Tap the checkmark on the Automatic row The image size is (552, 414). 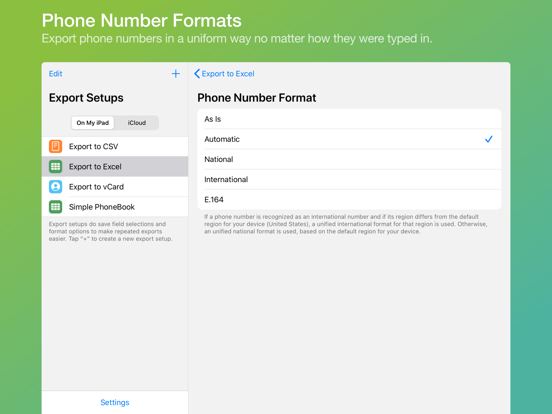[x=489, y=139]
